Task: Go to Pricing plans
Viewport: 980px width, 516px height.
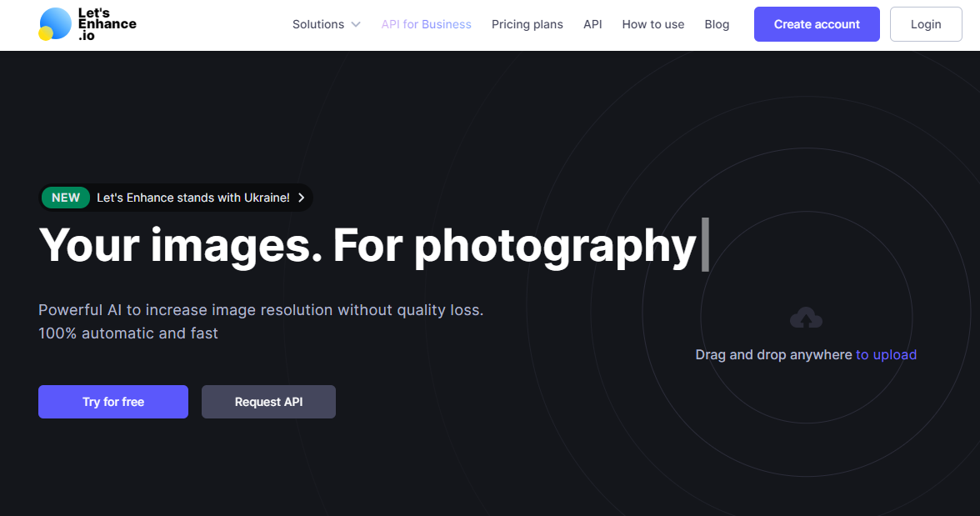Action: coord(527,24)
